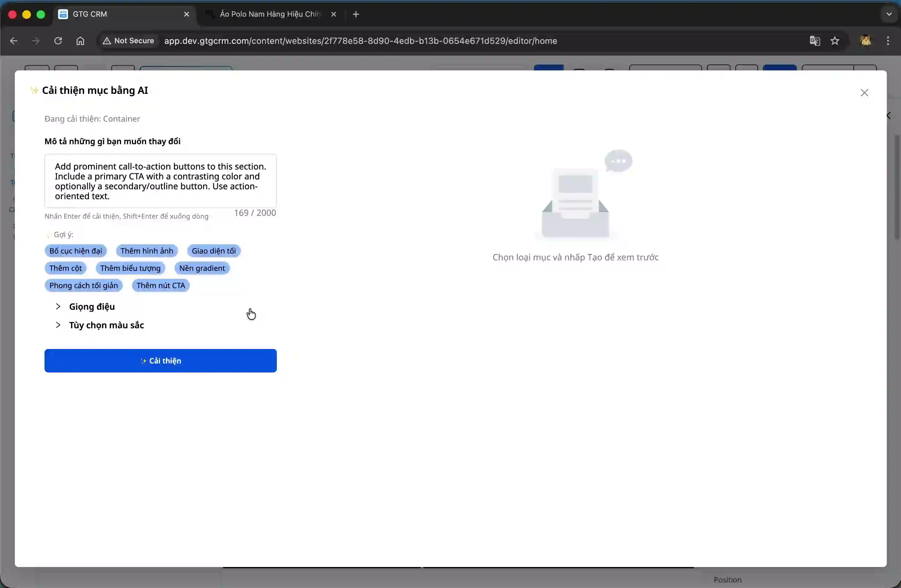Switch to the Áo Polo Nam tab
Image resolution: width=901 pixels, height=588 pixels.
(269, 15)
